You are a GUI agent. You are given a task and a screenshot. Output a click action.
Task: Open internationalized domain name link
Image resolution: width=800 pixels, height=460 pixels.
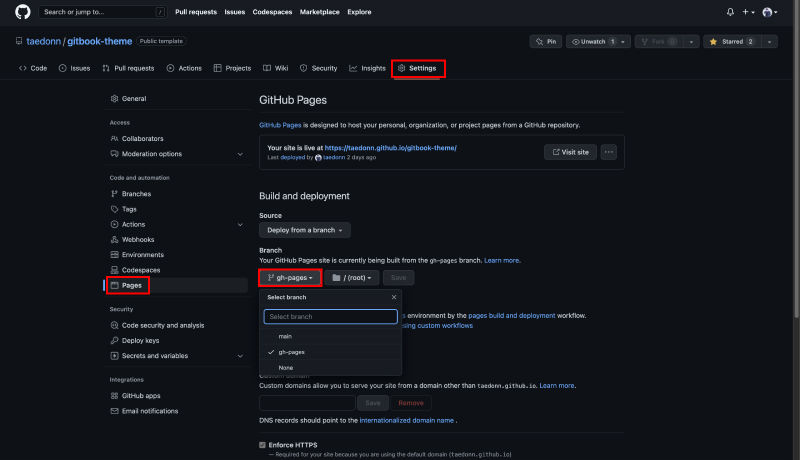(407, 420)
